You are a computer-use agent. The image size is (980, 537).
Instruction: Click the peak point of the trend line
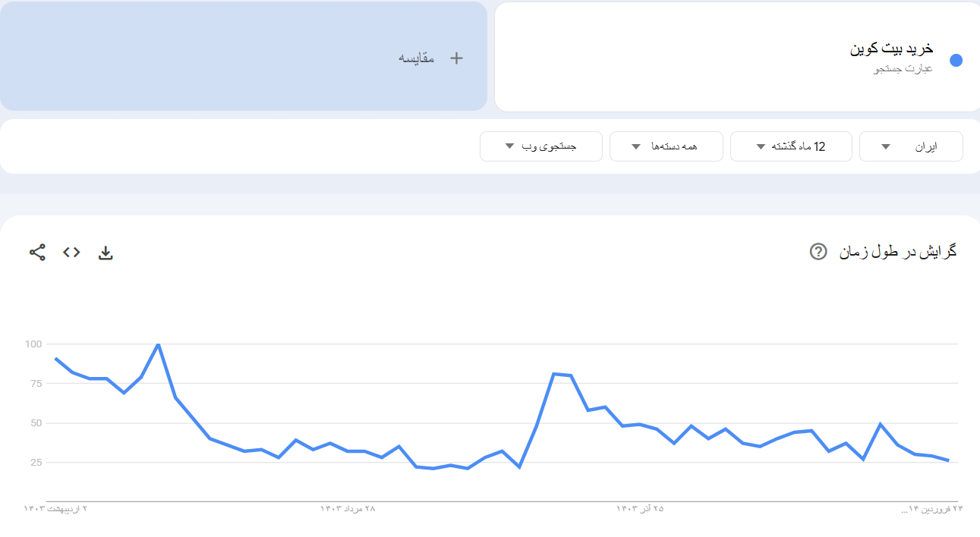pyautogui.click(x=159, y=344)
